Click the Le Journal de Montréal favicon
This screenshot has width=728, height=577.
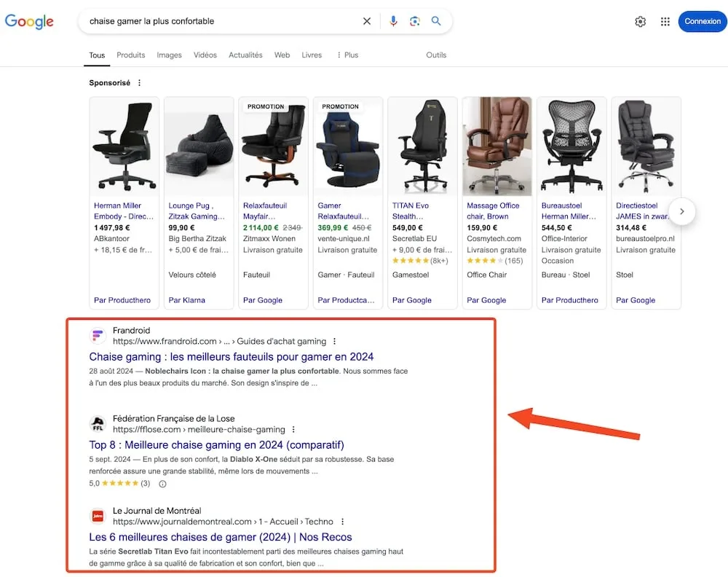(98, 516)
